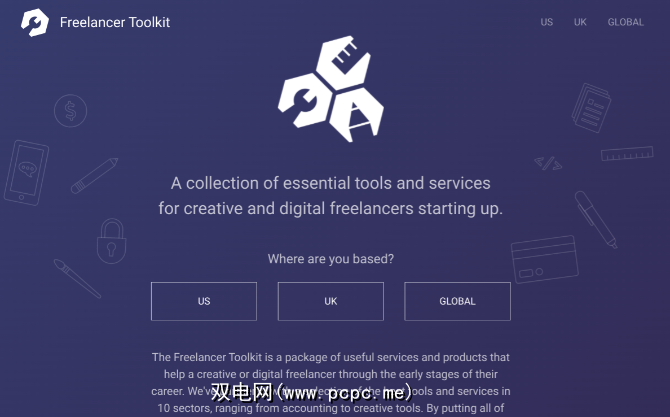This screenshot has height=417, width=670.
Task: Click the ruler outline icon
Action: click(x=627, y=153)
